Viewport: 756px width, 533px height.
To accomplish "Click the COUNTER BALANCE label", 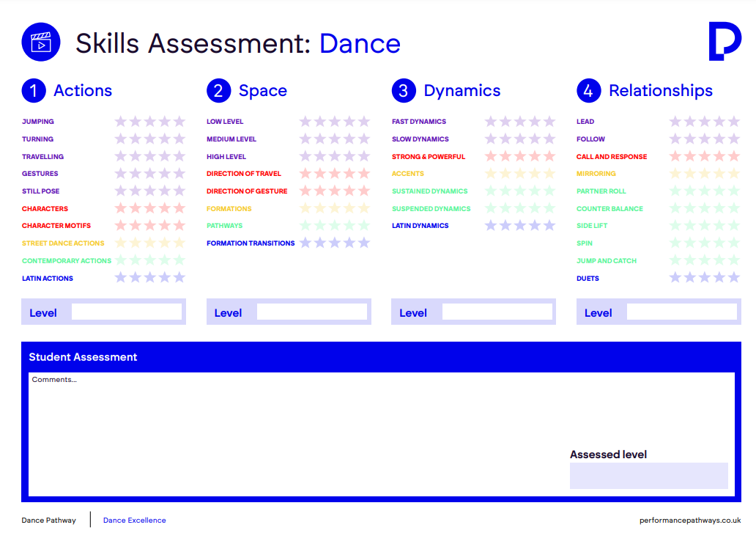I will coord(610,209).
